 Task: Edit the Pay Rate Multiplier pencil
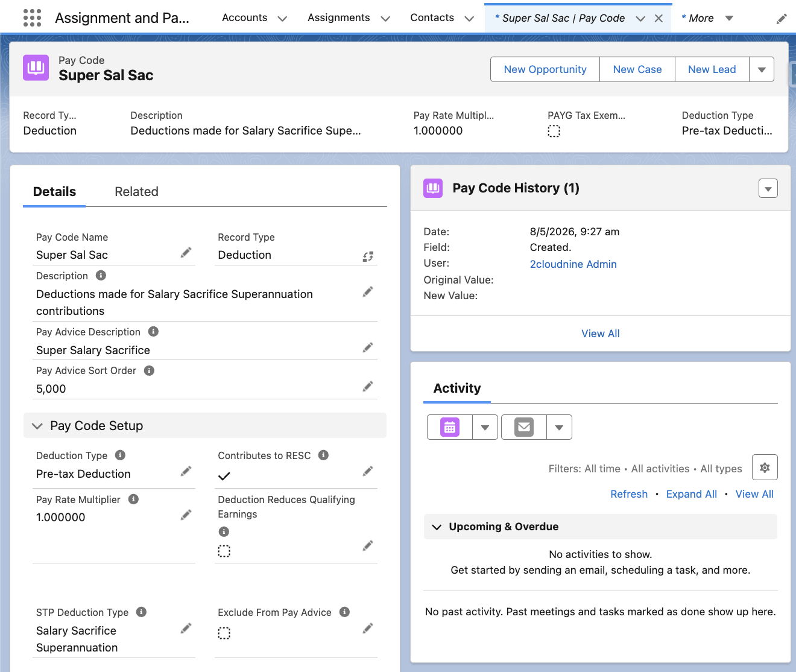point(186,515)
